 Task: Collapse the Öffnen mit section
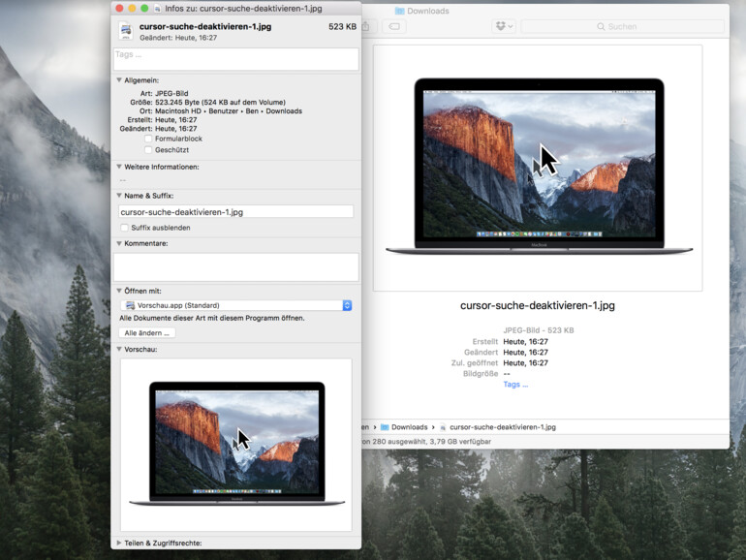click(119, 291)
